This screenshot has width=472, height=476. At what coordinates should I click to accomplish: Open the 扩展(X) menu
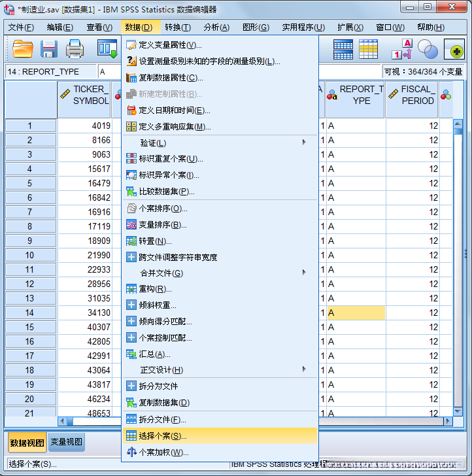(350, 27)
